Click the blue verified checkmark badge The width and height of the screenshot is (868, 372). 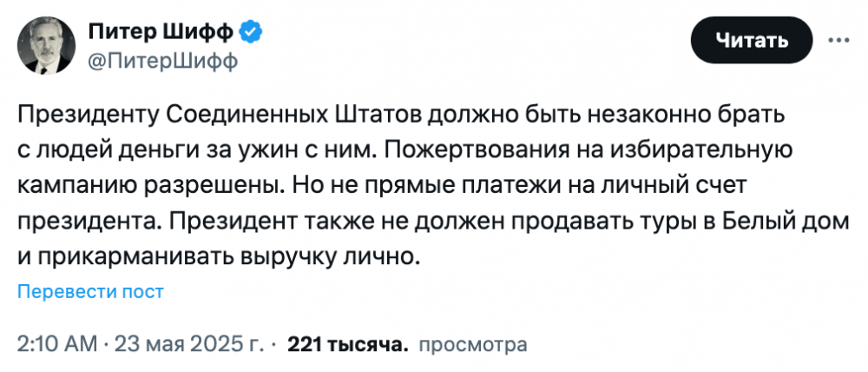(x=251, y=33)
